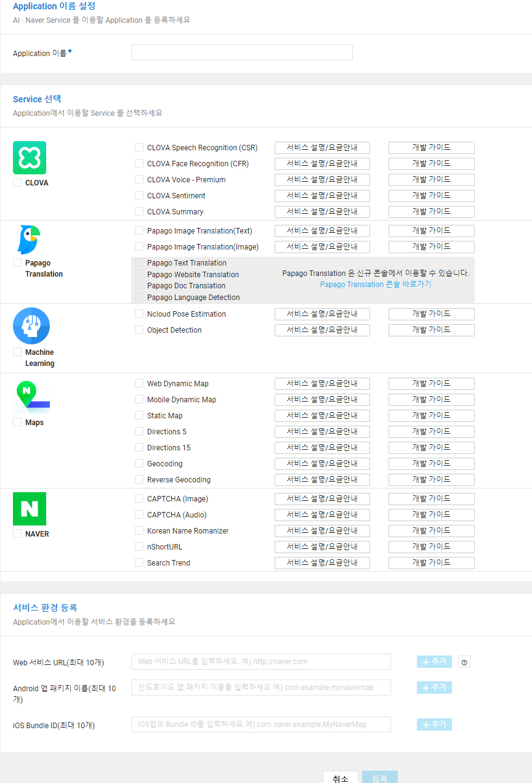Select Papago Image Translation(Image) checkbox
This screenshot has height=783, width=532.
(139, 247)
